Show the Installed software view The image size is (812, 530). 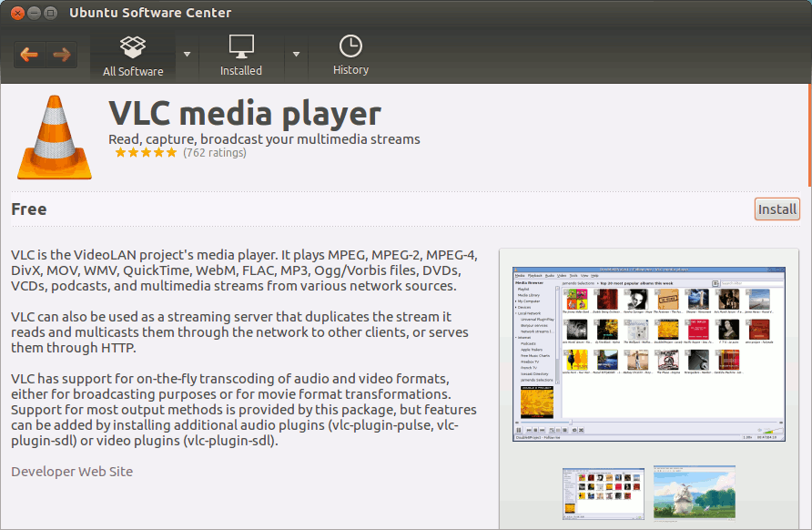click(241, 56)
